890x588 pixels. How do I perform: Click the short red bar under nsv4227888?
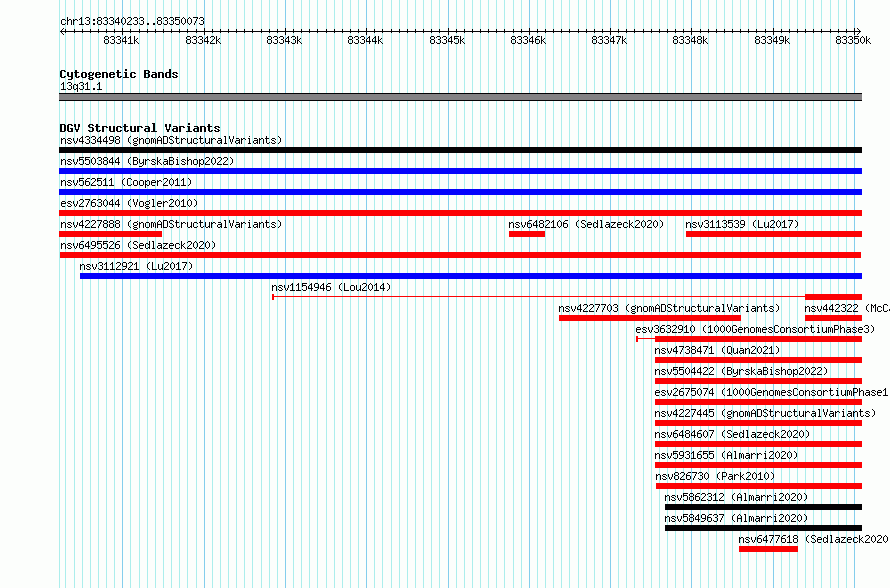pyautogui.click(x=111, y=234)
